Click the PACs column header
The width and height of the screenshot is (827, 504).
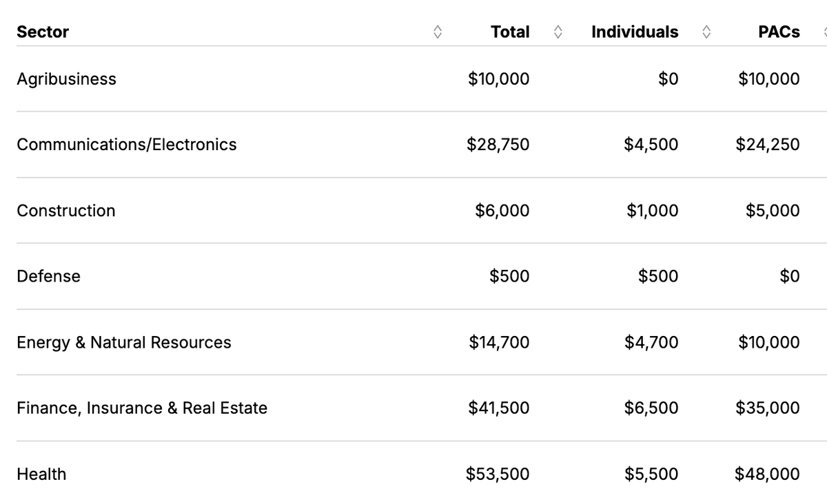[x=780, y=32]
